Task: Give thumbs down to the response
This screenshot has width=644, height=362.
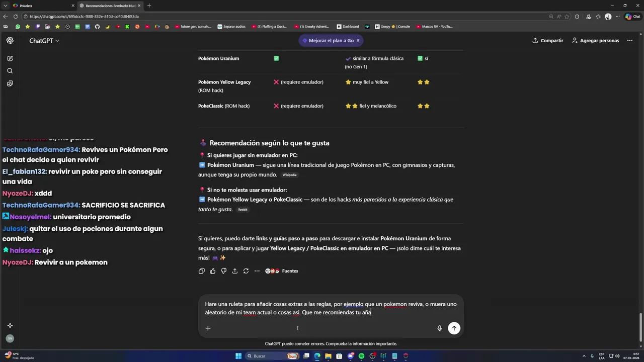Action: (224, 271)
